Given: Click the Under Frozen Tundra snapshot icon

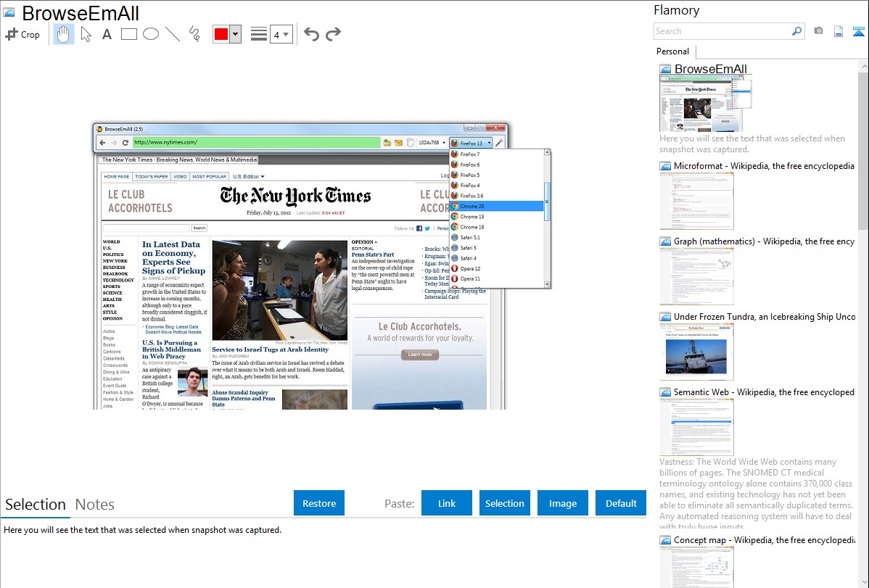Looking at the screenshot, I should tap(665, 317).
